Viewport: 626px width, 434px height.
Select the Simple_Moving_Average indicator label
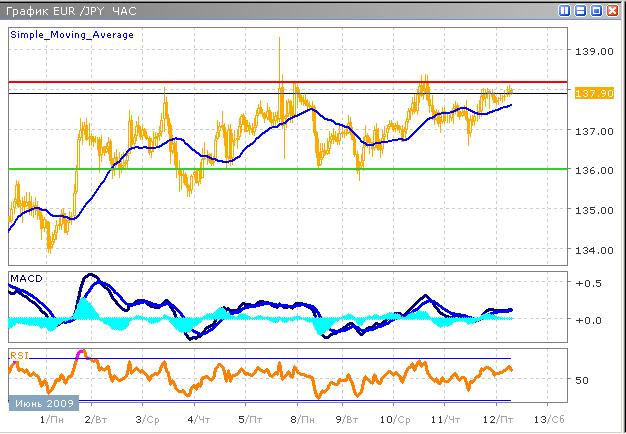(x=72, y=35)
